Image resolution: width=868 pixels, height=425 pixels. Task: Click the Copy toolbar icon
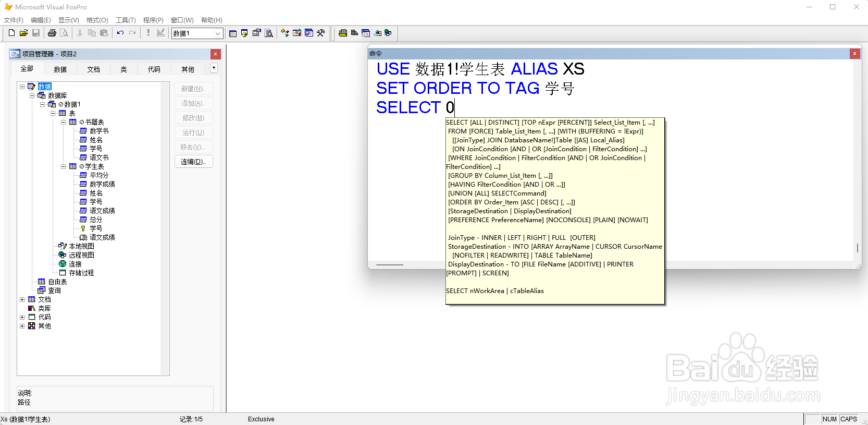(92, 33)
